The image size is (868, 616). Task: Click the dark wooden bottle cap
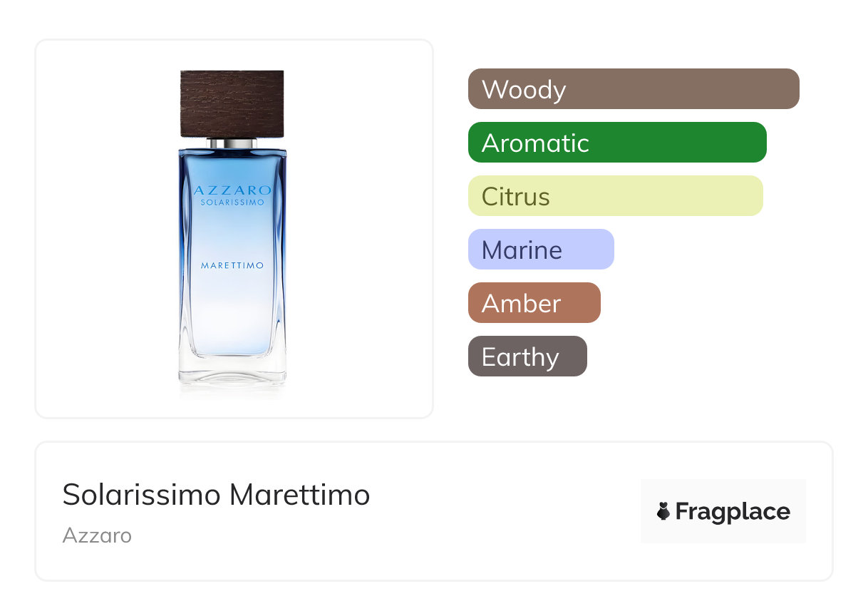click(x=232, y=103)
